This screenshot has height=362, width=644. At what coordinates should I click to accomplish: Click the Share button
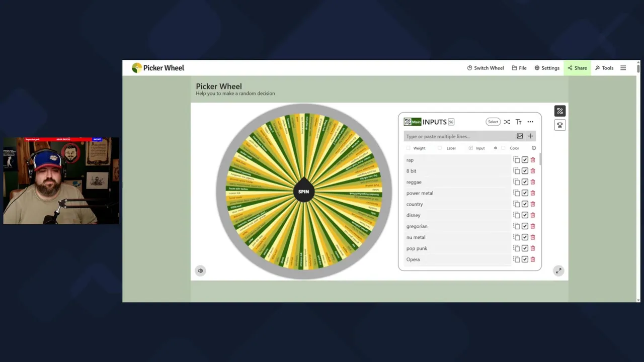pyautogui.click(x=577, y=68)
